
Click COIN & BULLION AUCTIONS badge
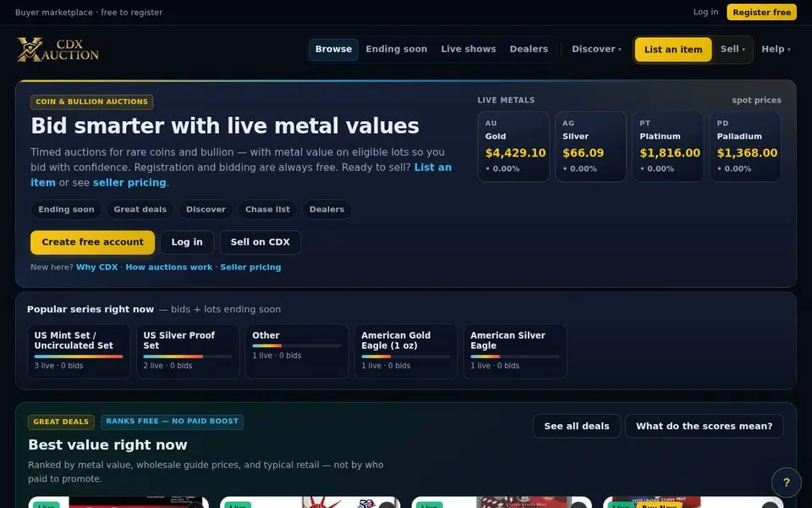tap(91, 102)
